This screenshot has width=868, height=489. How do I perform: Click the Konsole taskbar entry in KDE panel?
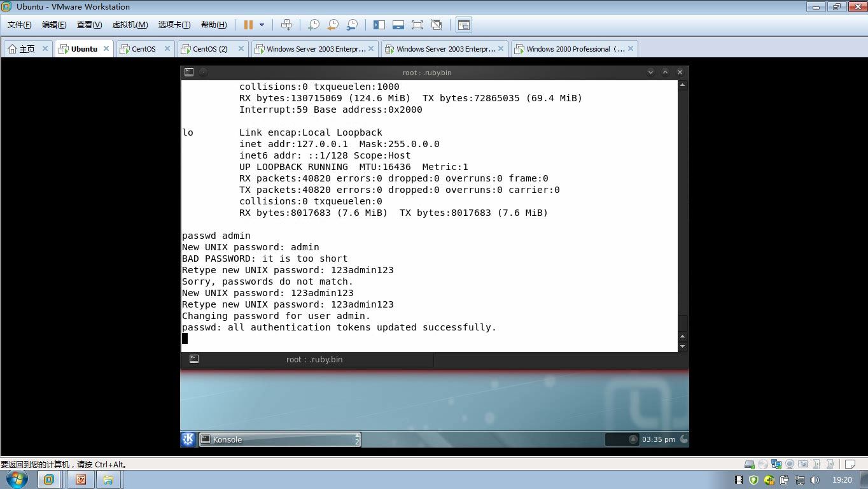tap(279, 439)
